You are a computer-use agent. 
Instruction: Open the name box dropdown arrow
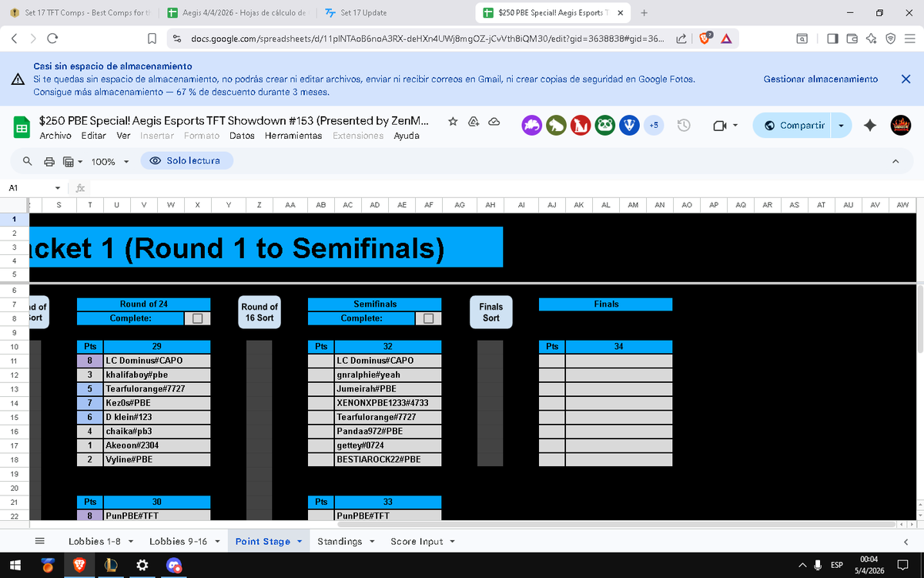[x=58, y=187]
